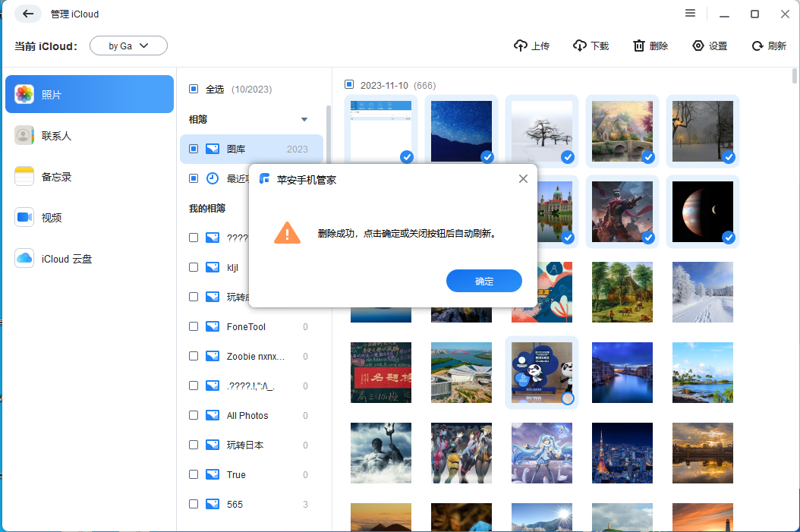The height and width of the screenshot is (532, 800).
Task: Enable the All Photos album checkbox
Action: 194,415
